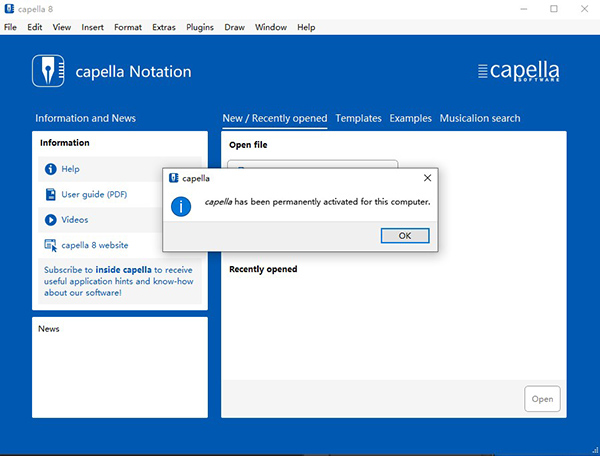Open the View menu

[x=62, y=27]
